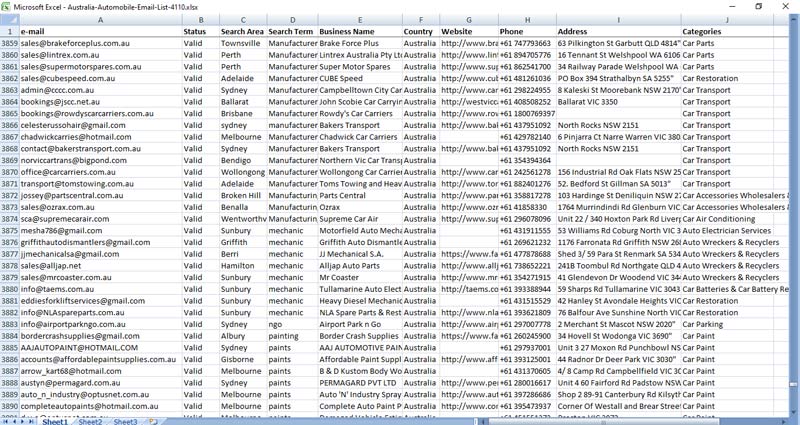Select cell AAJAUTOPAINT@HOTMAIL.COM

coord(101,348)
